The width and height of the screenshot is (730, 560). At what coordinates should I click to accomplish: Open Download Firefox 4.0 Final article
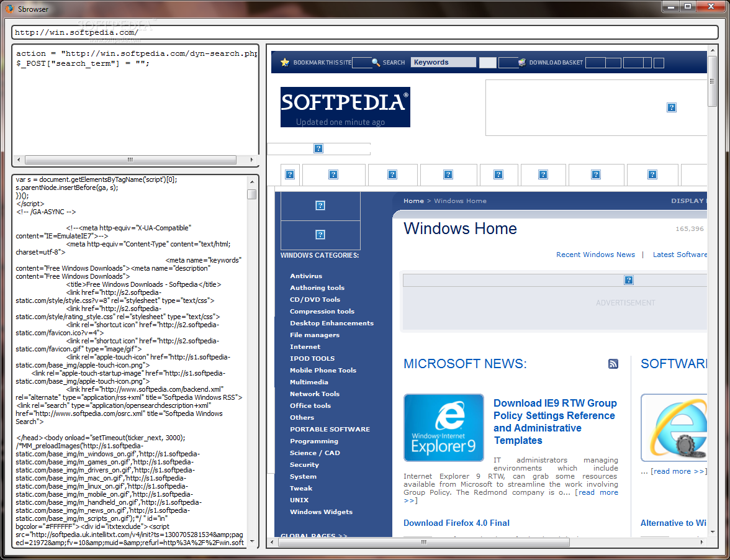click(x=456, y=523)
